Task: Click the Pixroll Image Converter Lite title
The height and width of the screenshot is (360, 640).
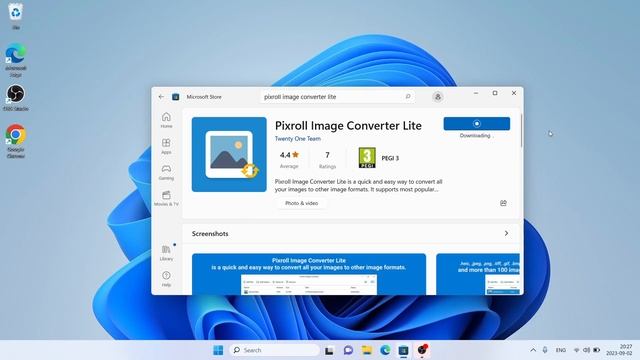Action: pyautogui.click(x=348, y=126)
